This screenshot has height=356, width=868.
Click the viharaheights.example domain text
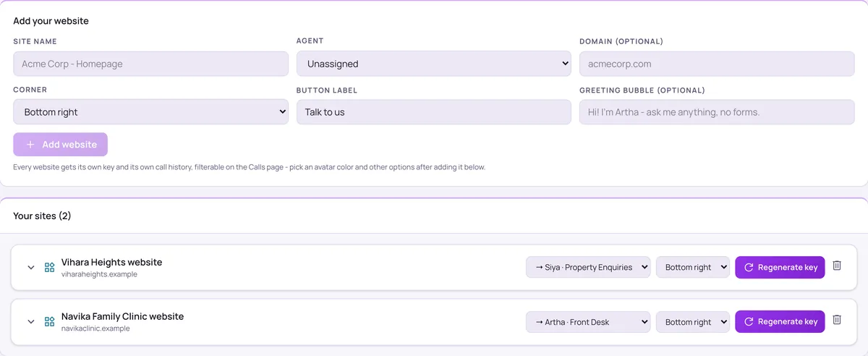(x=99, y=274)
